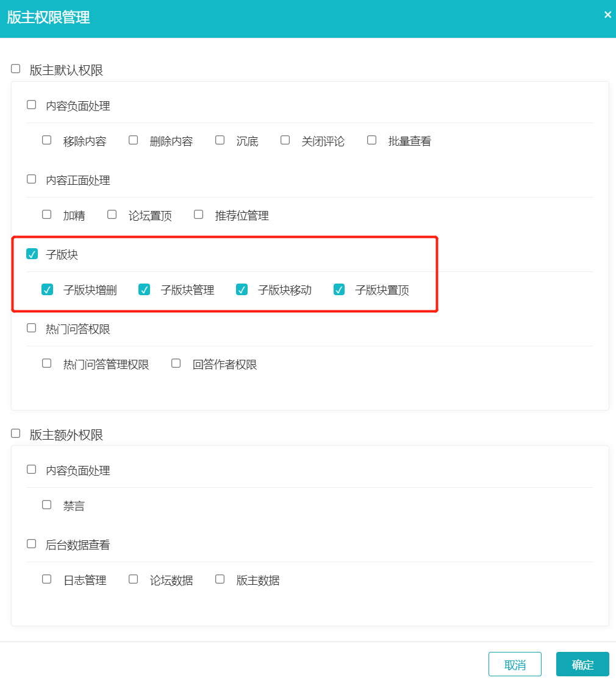This screenshot has height=683, width=616.
Task: Uncheck the 子版块管理 permission
Action: (x=145, y=290)
